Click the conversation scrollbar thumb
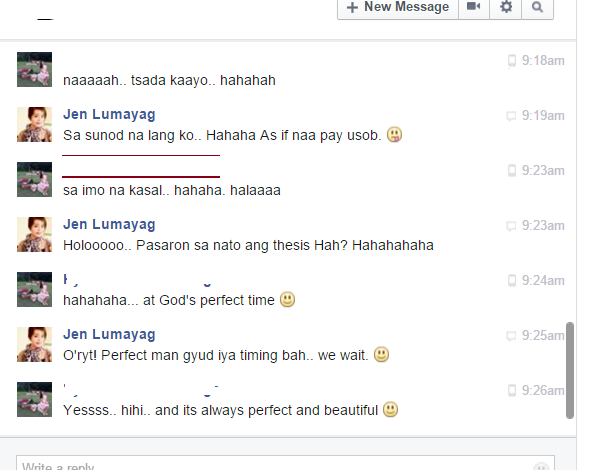 [570, 370]
